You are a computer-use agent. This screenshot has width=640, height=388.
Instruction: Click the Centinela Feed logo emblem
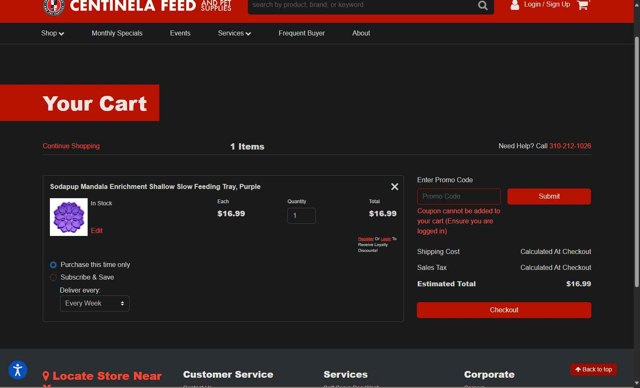[53, 6]
